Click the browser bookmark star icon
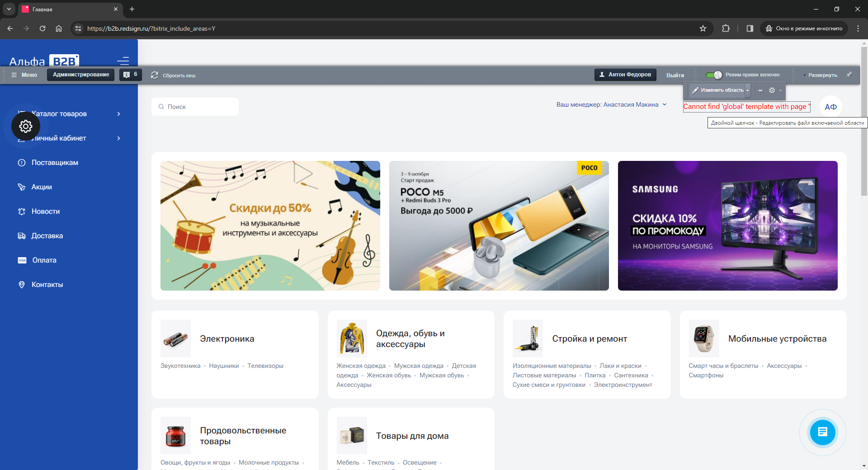Image resolution: width=868 pixels, height=470 pixels. coord(703,28)
